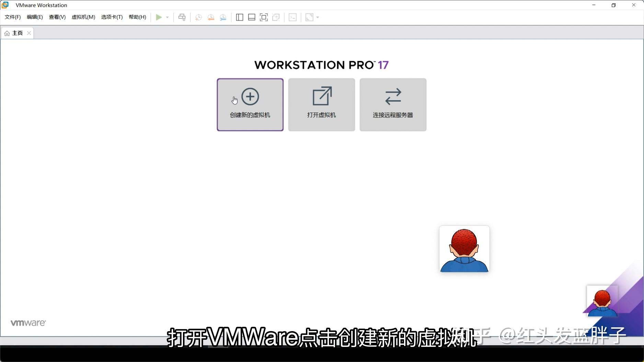The height and width of the screenshot is (362, 644).
Task: Open the power options dropdown arrow beside play
Action: point(168,17)
